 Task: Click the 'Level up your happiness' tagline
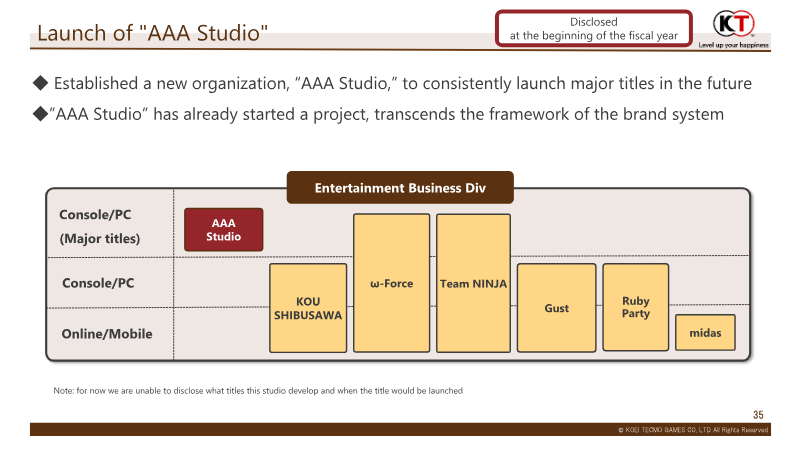click(733, 46)
